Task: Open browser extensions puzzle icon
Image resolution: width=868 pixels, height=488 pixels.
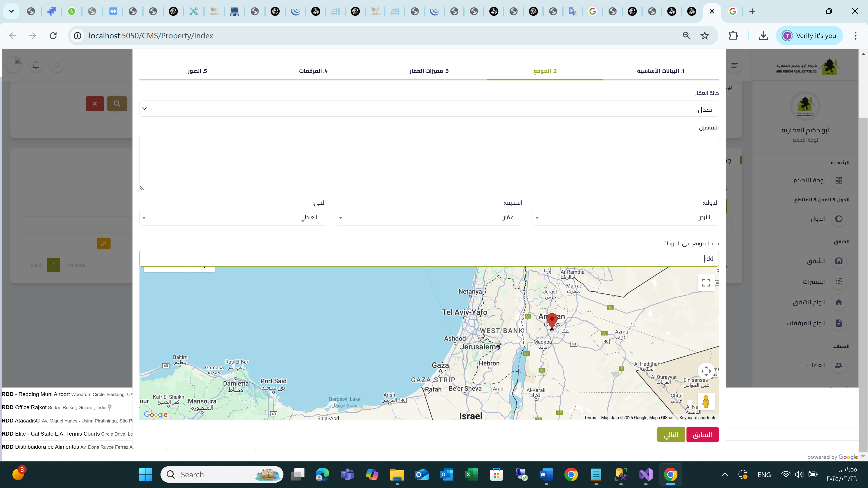Action: point(733,36)
